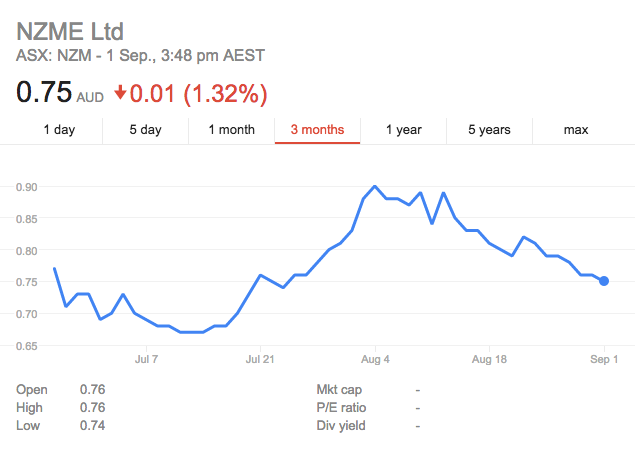Viewport: 635px width, 454px height.
Task: Click the Jul 21 axis label
Action: pos(260,359)
